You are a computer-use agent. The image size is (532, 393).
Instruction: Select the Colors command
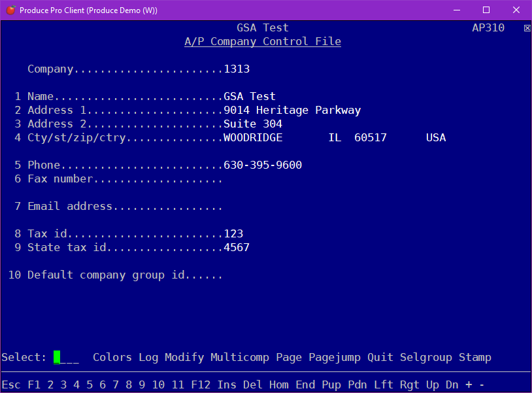112,358
